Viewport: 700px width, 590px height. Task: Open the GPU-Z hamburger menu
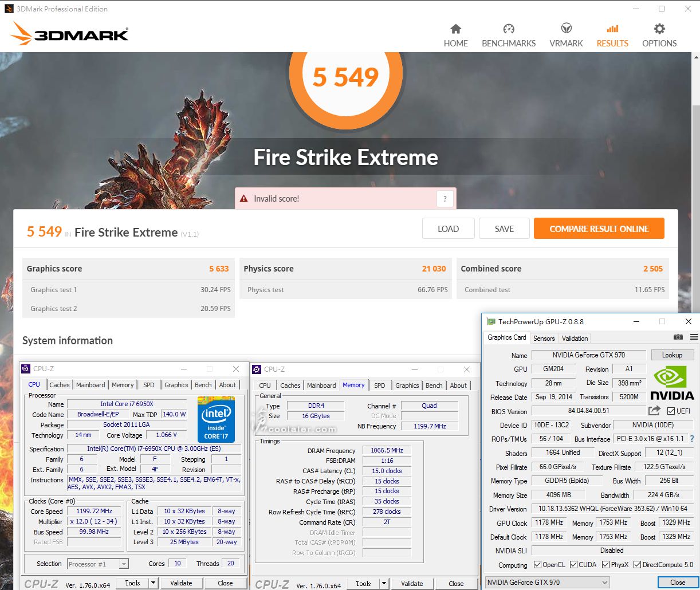694,337
